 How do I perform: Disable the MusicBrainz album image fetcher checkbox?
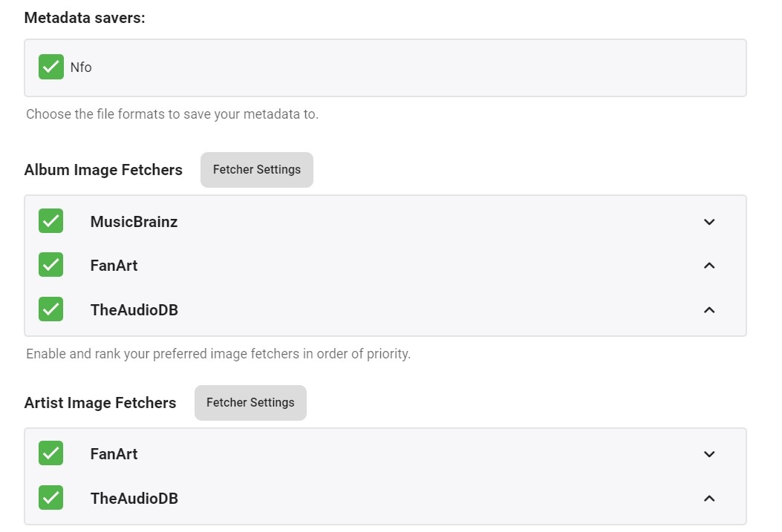(x=51, y=221)
